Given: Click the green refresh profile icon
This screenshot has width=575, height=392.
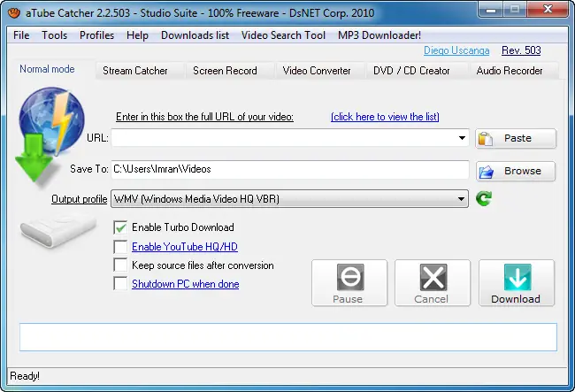Looking at the screenshot, I should tap(484, 198).
